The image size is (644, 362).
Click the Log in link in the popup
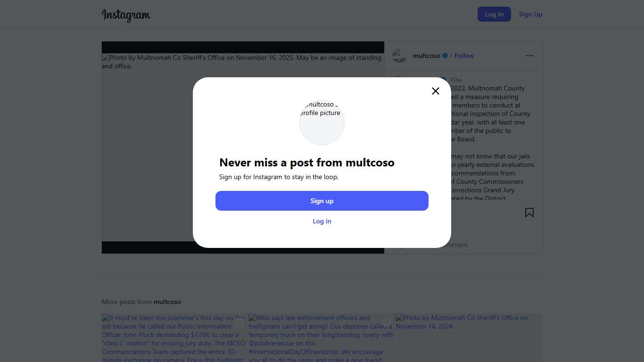point(322,221)
